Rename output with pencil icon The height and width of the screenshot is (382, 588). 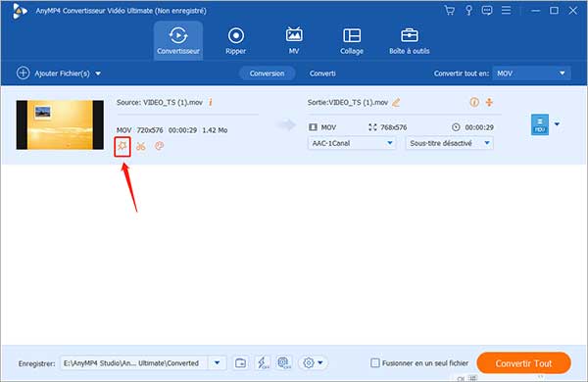coord(396,102)
